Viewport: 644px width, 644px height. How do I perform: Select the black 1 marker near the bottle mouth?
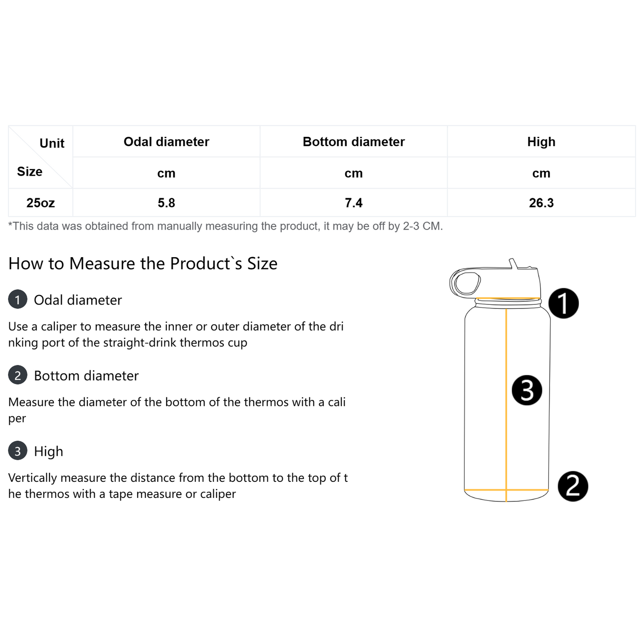tap(563, 304)
